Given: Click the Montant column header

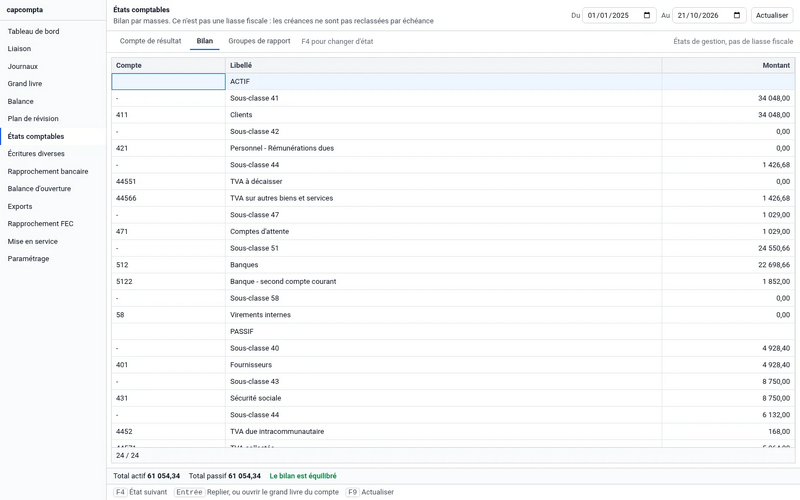Looking at the screenshot, I should coord(728,65).
